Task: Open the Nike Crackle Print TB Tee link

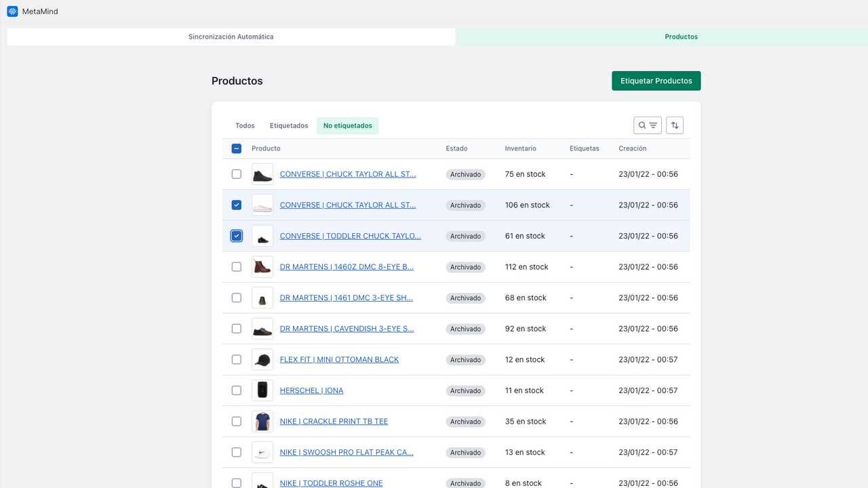Action: coord(334,422)
